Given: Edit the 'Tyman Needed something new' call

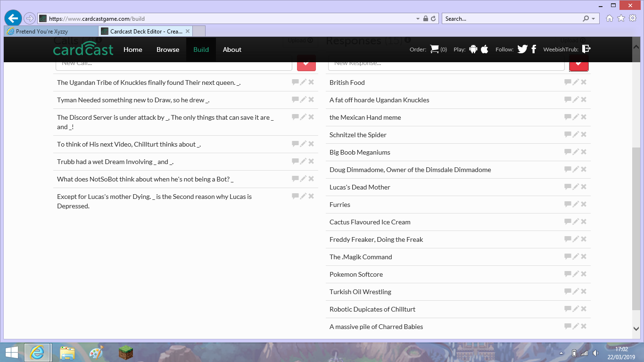Looking at the screenshot, I should point(303,99).
